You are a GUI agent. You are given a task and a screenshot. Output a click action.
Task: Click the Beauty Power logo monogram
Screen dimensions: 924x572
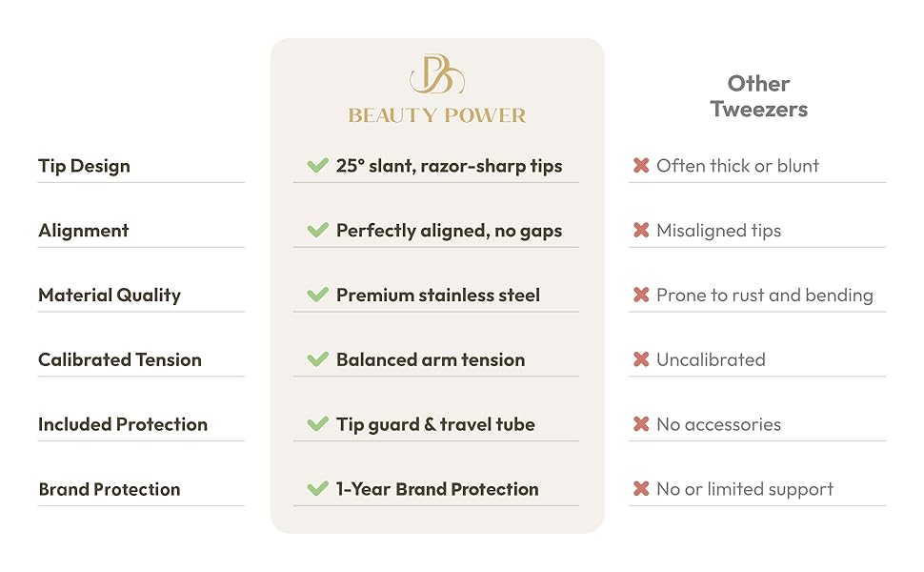(436, 74)
